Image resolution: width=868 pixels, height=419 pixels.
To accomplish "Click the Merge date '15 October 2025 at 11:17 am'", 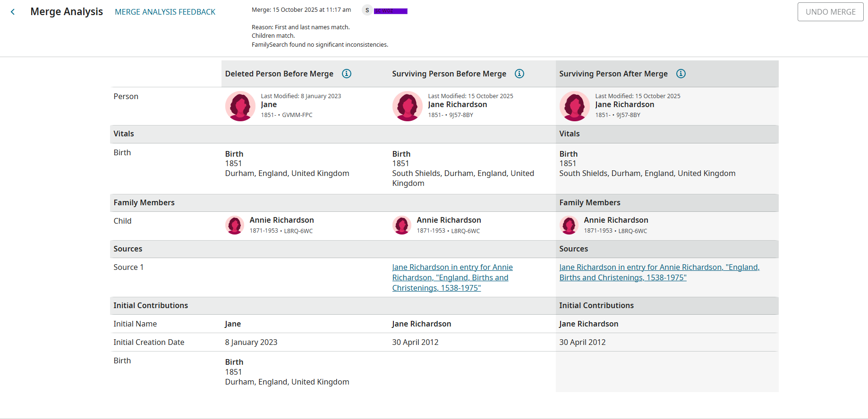I will click(312, 10).
